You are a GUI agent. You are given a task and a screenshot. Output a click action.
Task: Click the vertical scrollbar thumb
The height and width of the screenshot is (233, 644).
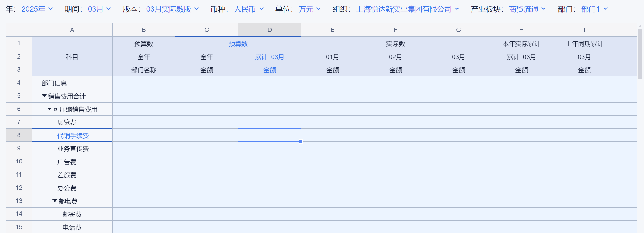pyautogui.click(x=640, y=52)
